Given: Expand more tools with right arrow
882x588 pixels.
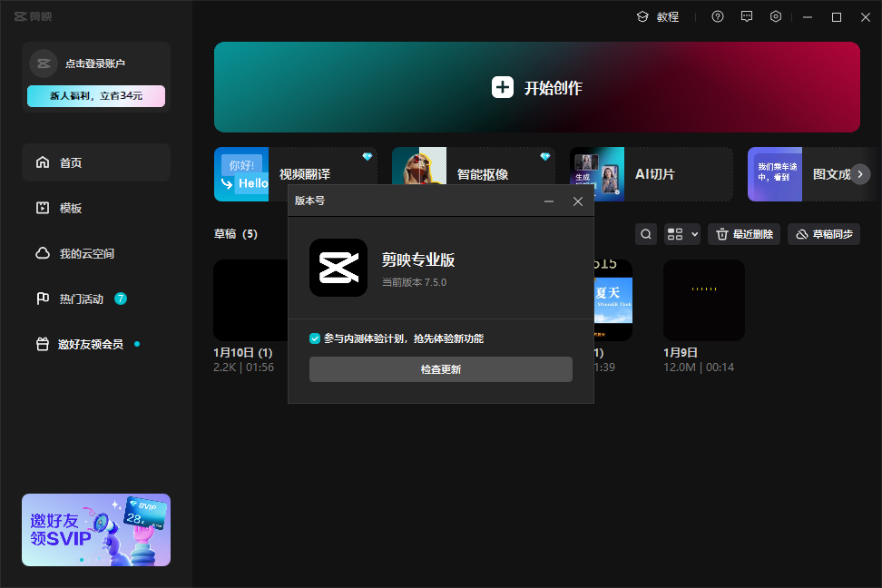Looking at the screenshot, I should point(858,174).
